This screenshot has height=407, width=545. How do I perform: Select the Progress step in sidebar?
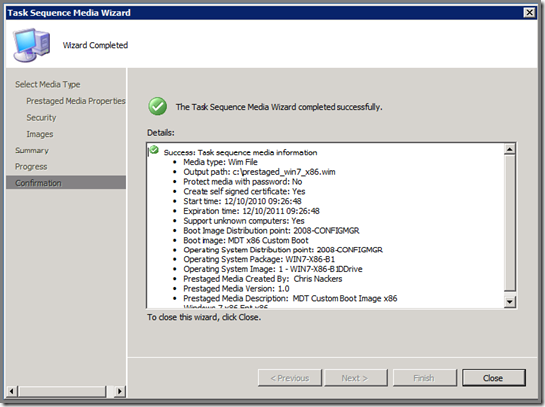(x=31, y=167)
